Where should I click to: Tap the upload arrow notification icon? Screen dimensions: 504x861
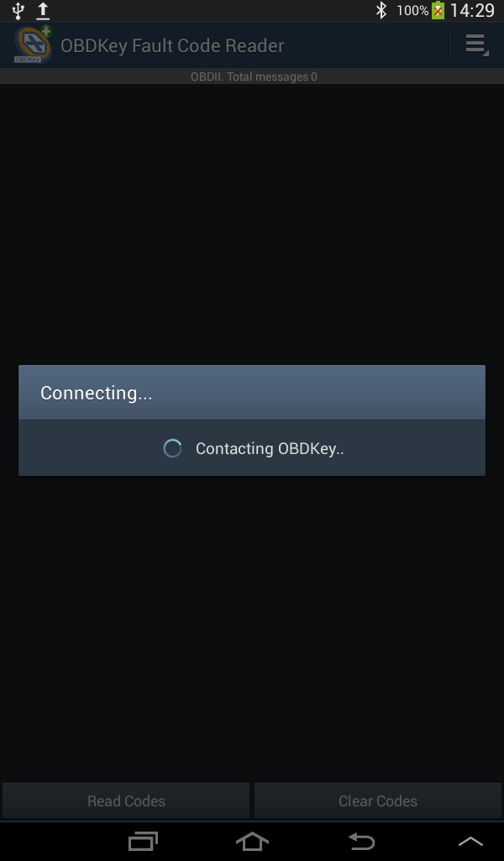point(43,10)
